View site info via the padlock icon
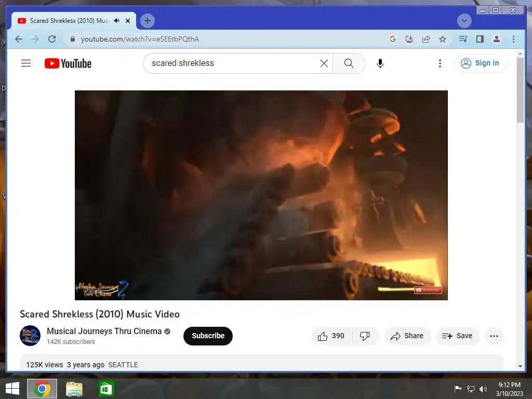Viewport: 532px width, 399px height. click(72, 39)
